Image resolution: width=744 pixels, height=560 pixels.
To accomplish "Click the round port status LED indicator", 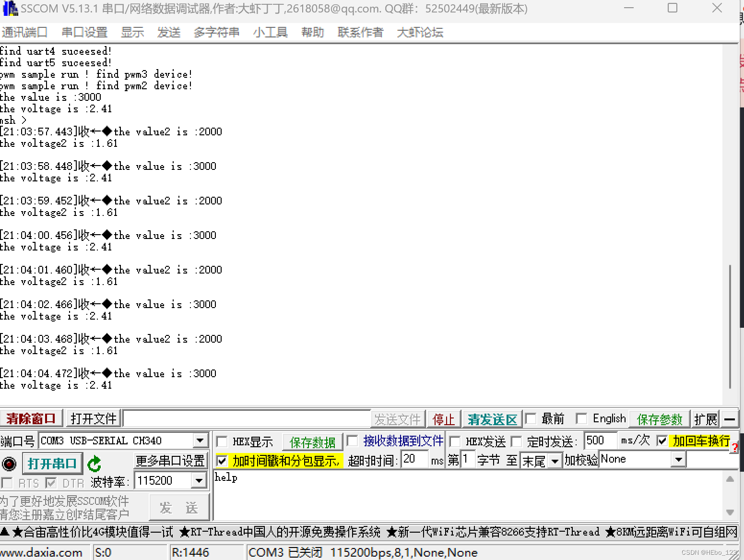I will [x=9, y=464].
